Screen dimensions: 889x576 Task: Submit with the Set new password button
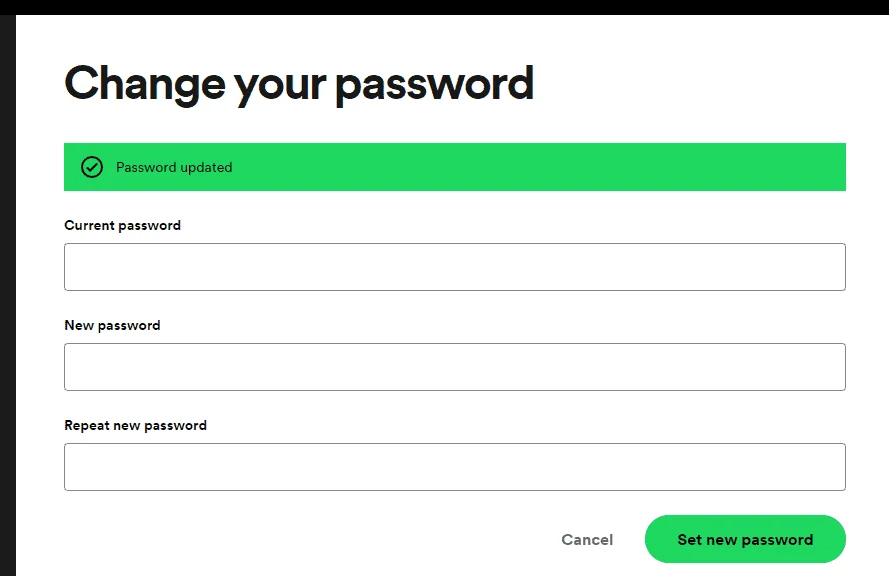pyautogui.click(x=745, y=539)
